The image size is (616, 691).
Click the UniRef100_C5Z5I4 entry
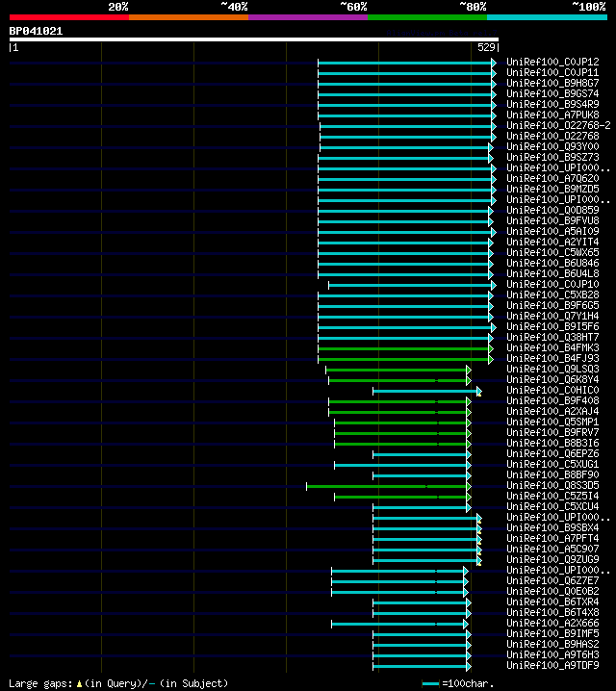[552, 496]
